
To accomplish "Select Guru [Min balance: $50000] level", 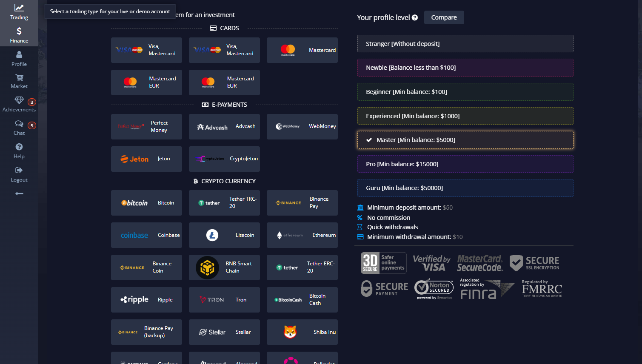I will 465,188.
